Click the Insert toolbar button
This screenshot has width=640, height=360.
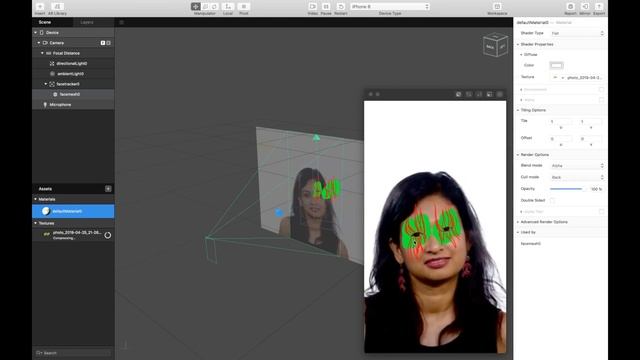tap(40, 7)
